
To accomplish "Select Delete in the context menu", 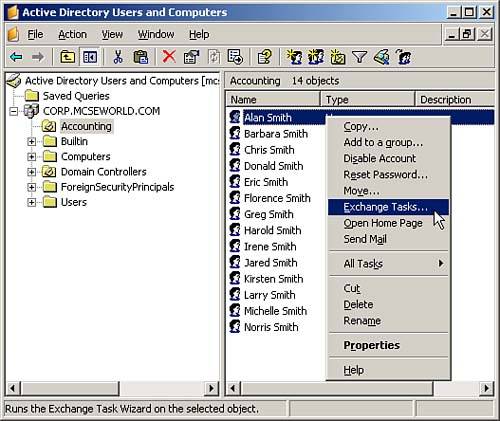I will tap(388, 304).
